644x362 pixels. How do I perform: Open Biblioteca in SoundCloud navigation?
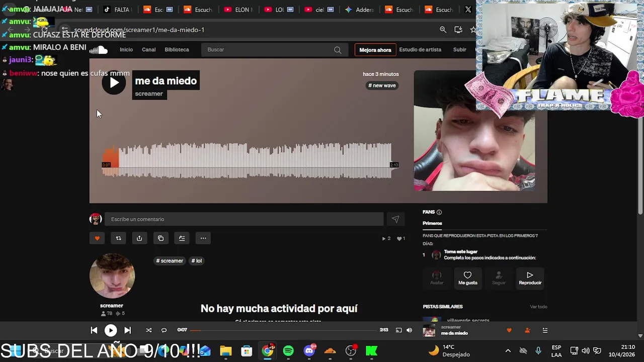pyautogui.click(x=177, y=50)
